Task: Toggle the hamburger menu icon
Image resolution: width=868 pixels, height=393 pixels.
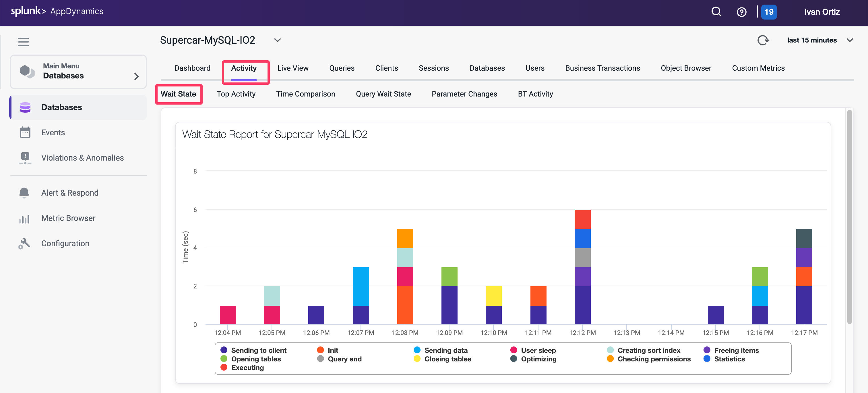Action: (23, 42)
